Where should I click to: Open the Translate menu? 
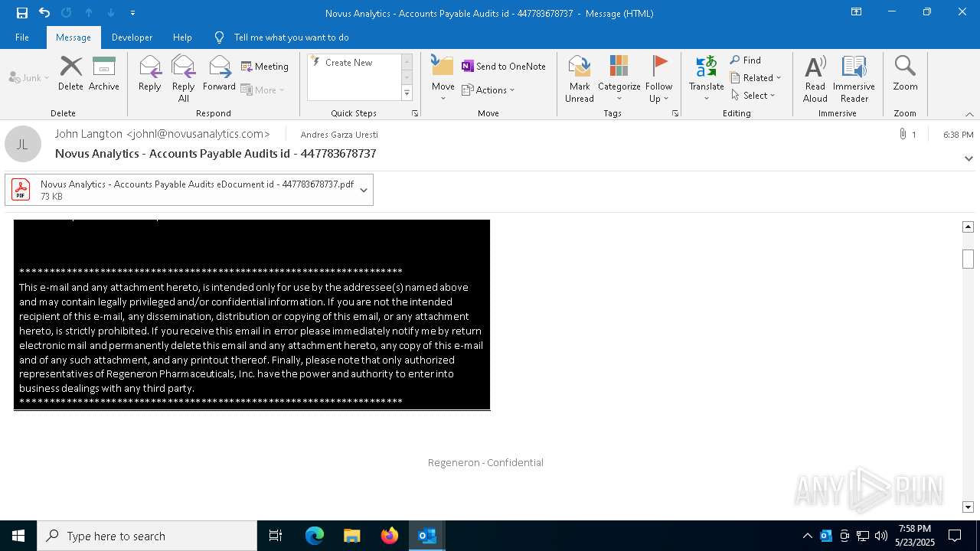tap(706, 79)
